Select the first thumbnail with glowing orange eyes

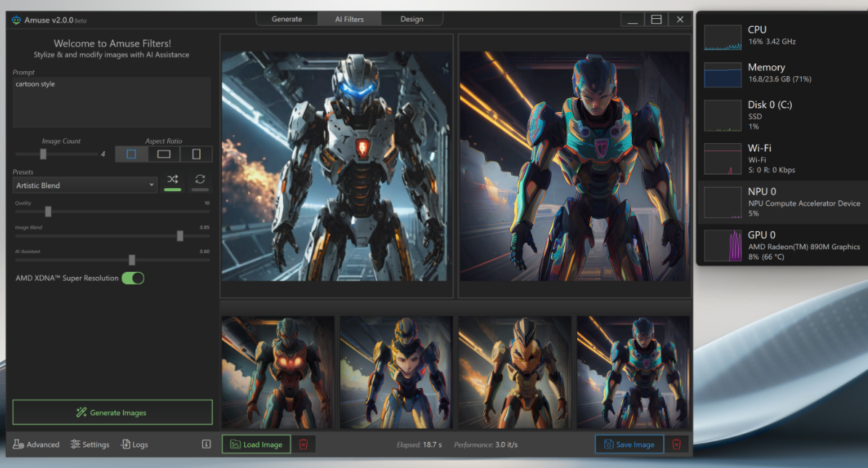278,371
